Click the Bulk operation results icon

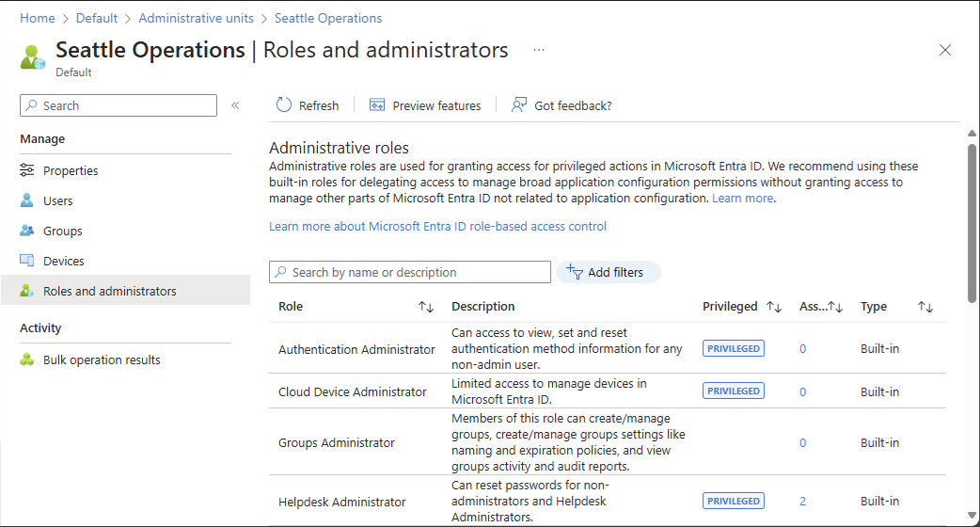point(27,359)
